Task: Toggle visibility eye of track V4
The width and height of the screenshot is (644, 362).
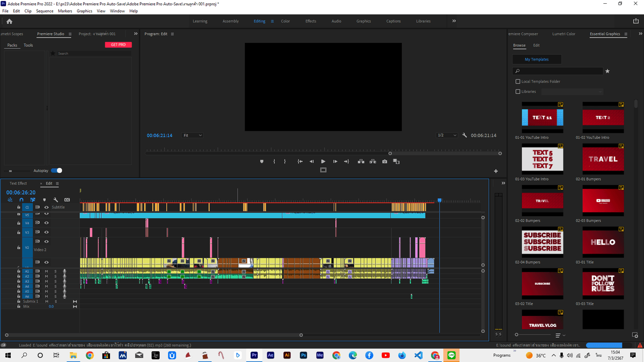Action: click(47, 222)
